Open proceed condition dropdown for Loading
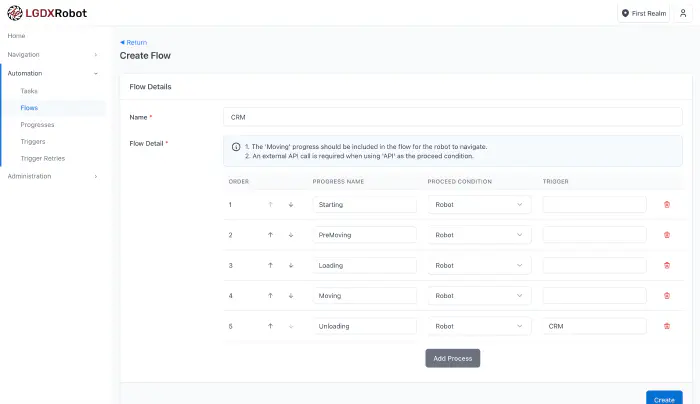Screen dimensions: 700x404 478,266
